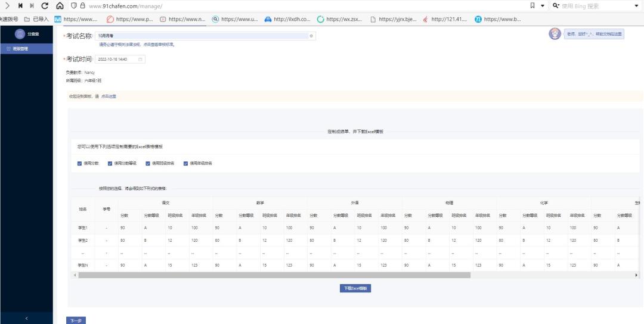Click the 下一步 button
Image resolution: width=644 pixels, height=324 pixels.
tap(76, 320)
